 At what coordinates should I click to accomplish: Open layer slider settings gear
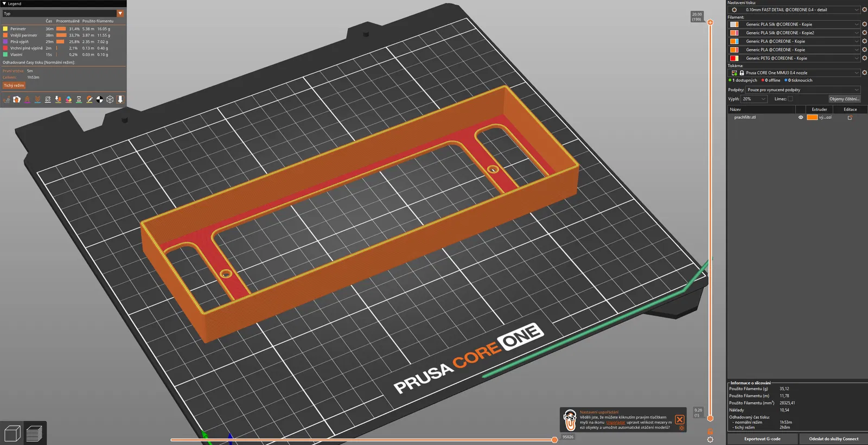click(x=710, y=440)
